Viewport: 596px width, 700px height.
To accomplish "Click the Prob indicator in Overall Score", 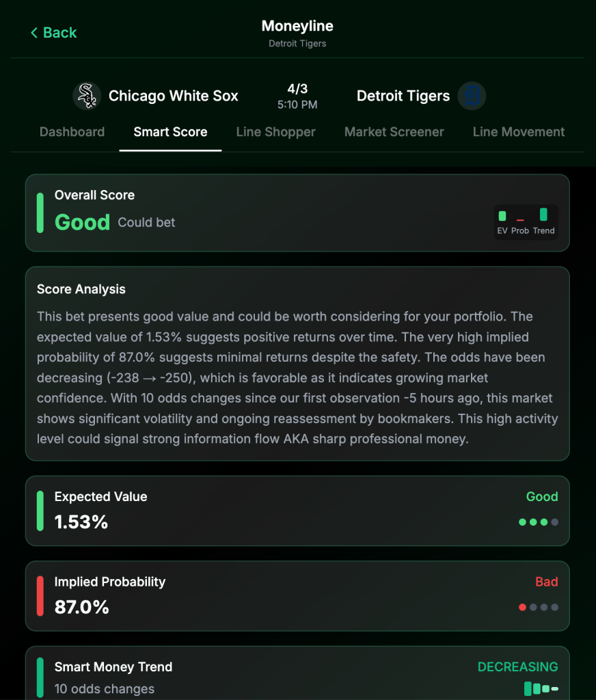I will tap(520, 220).
